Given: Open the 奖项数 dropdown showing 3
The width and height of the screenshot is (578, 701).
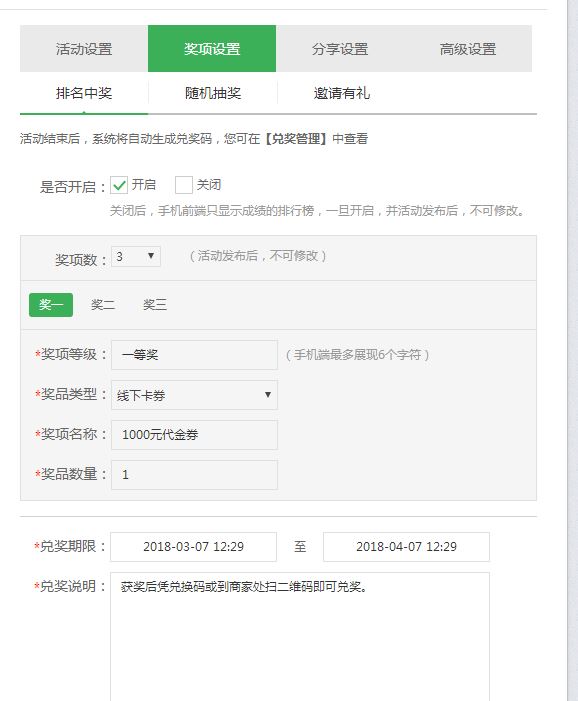Looking at the screenshot, I should [136, 257].
